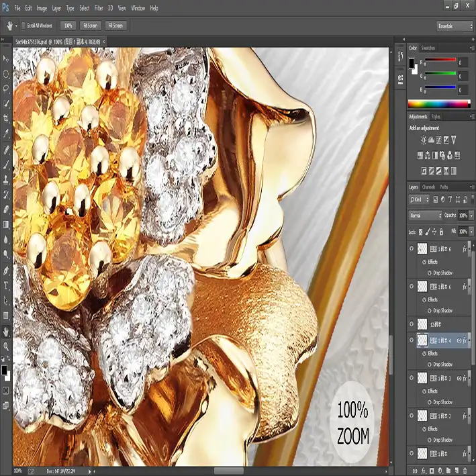The height and width of the screenshot is (476, 476).
Task: Click the Fit Screen button
Action: 89,26
